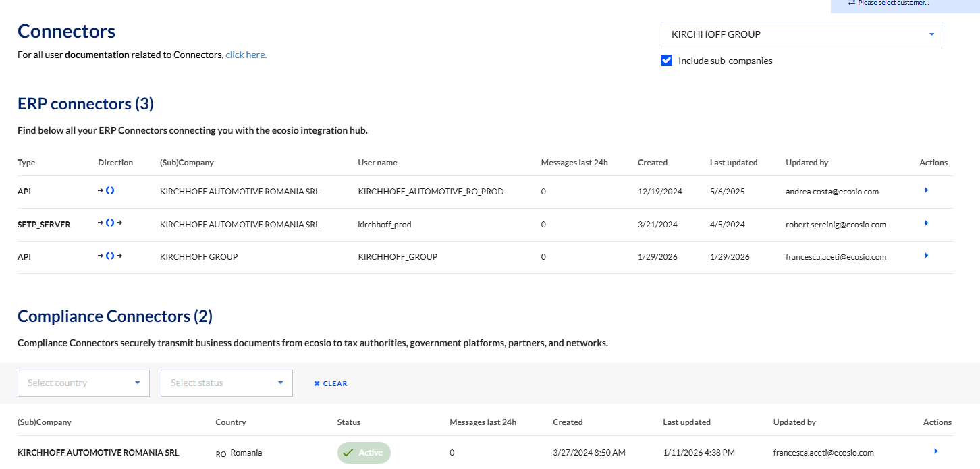Screen dimensions: 980x469
Task: Click the Compliance table Status header
Action: 349,422
